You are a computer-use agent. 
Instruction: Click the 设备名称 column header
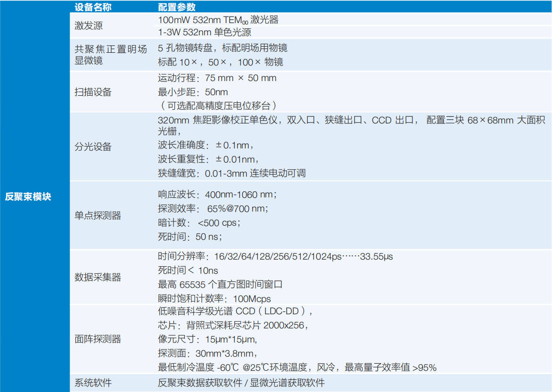click(x=93, y=7)
